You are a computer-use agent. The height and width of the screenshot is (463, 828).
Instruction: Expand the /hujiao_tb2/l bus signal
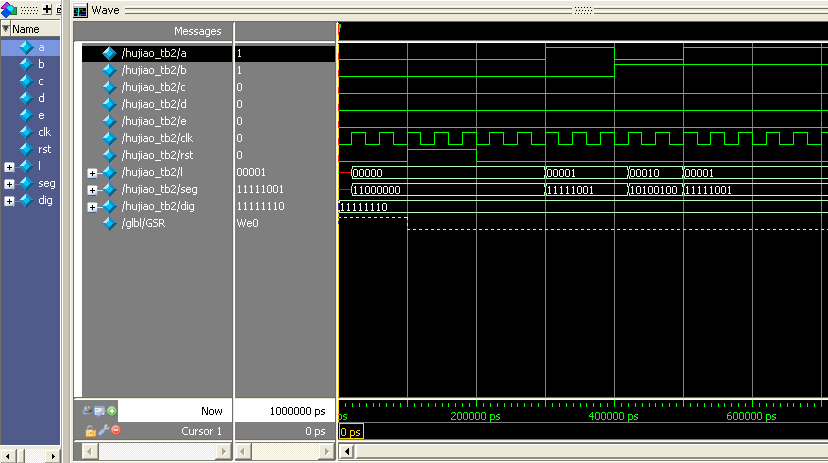tap(92, 172)
